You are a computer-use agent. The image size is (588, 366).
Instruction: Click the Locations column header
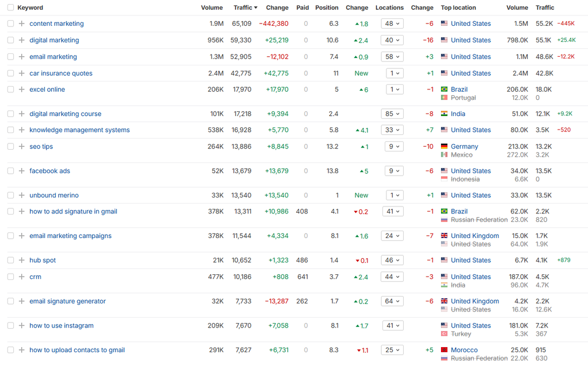click(x=389, y=7)
